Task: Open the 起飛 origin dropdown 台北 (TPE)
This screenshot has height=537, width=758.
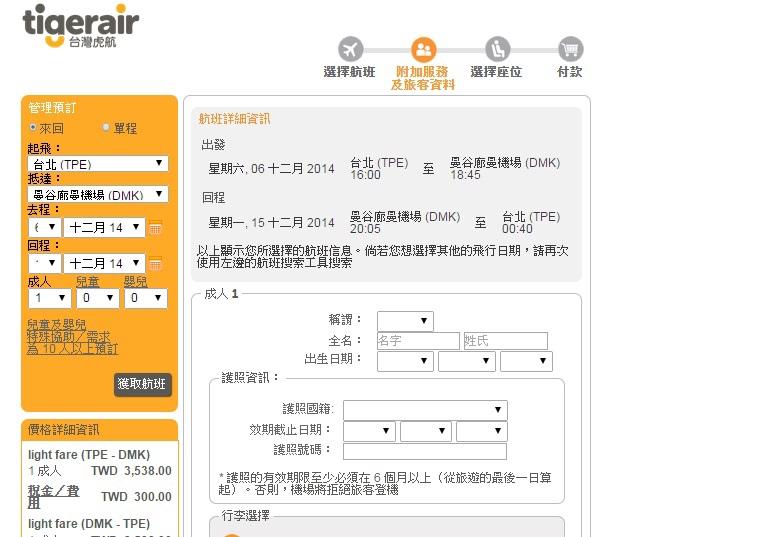Action: [98, 163]
